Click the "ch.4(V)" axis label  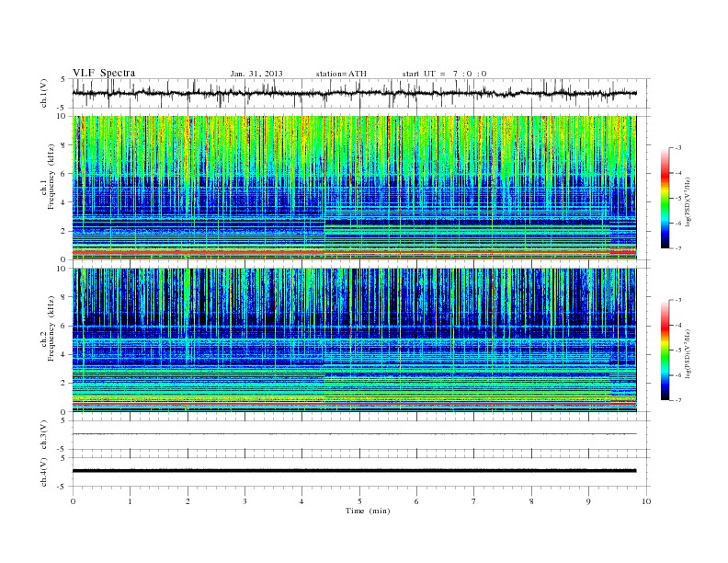[44, 472]
